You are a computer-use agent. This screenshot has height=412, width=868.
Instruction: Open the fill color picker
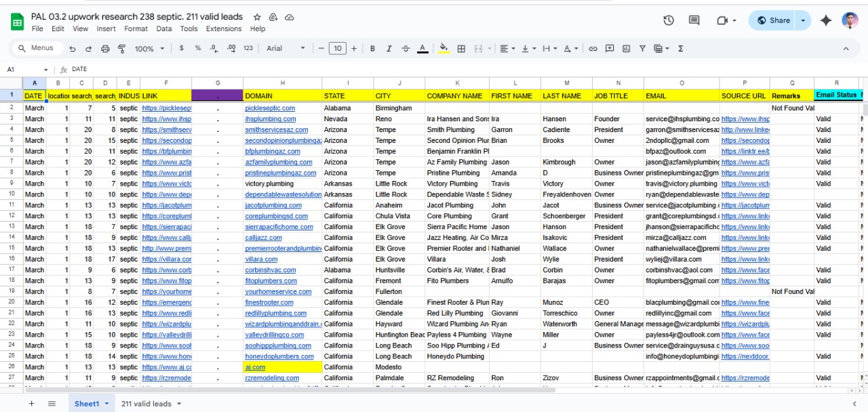444,48
